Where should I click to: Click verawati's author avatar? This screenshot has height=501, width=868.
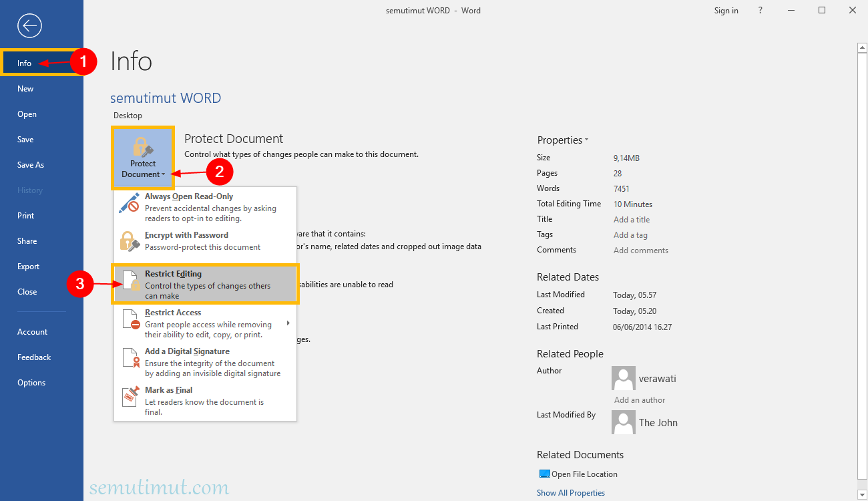(624, 378)
